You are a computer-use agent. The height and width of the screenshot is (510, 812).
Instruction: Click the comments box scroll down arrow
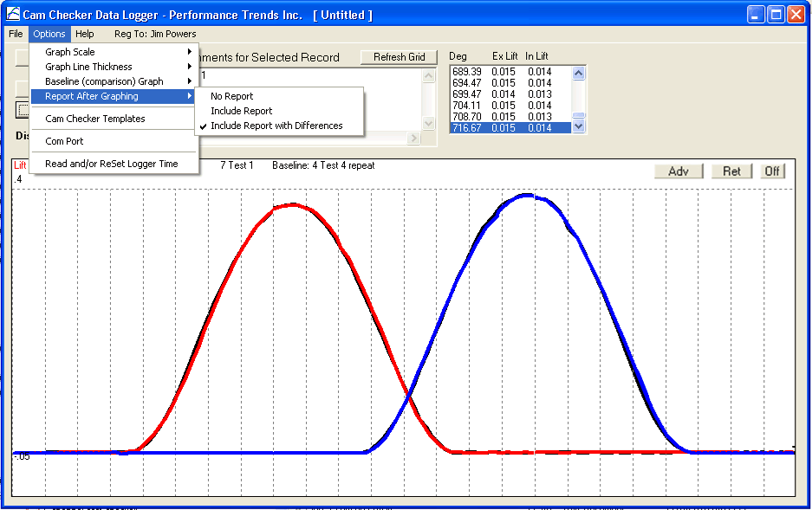428,123
